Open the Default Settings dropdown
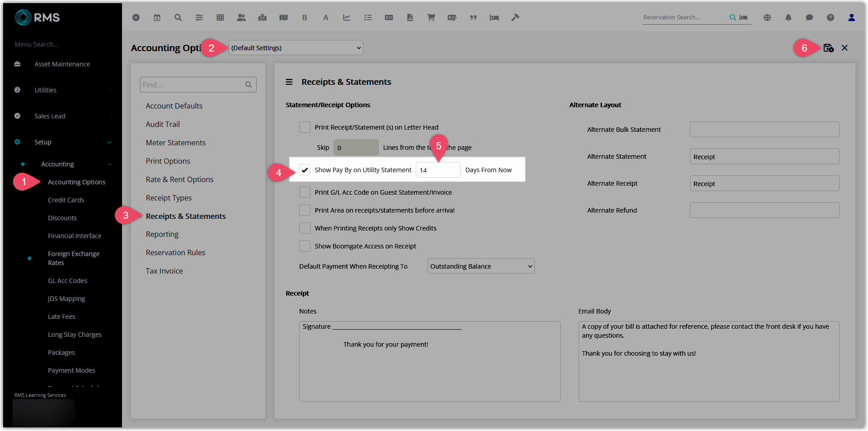The width and height of the screenshot is (868, 431). [x=296, y=48]
